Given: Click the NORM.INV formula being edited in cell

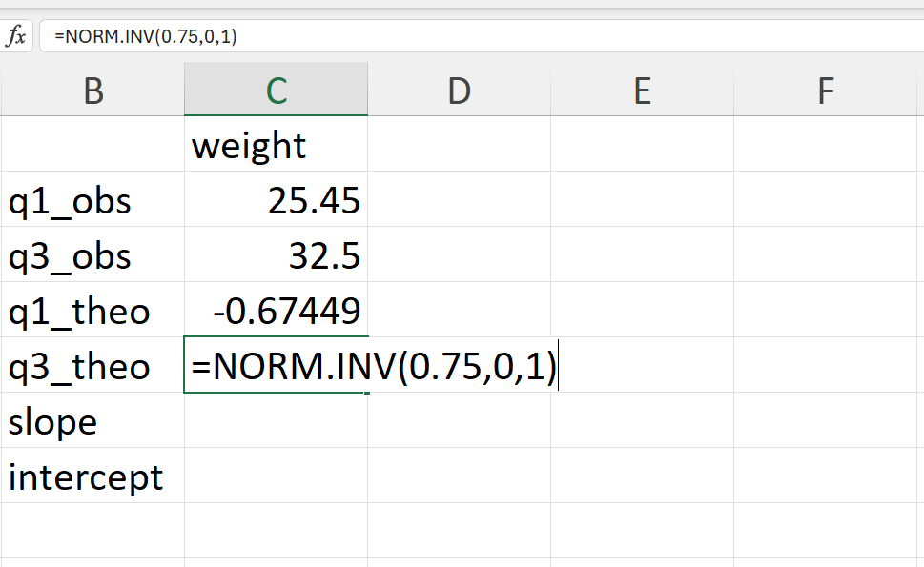Looking at the screenshot, I should coord(374,366).
